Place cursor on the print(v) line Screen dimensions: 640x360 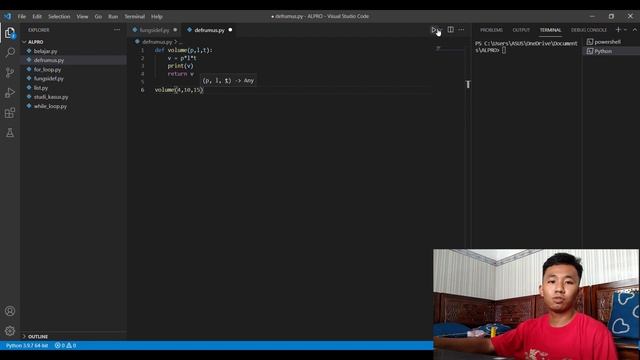(180, 66)
